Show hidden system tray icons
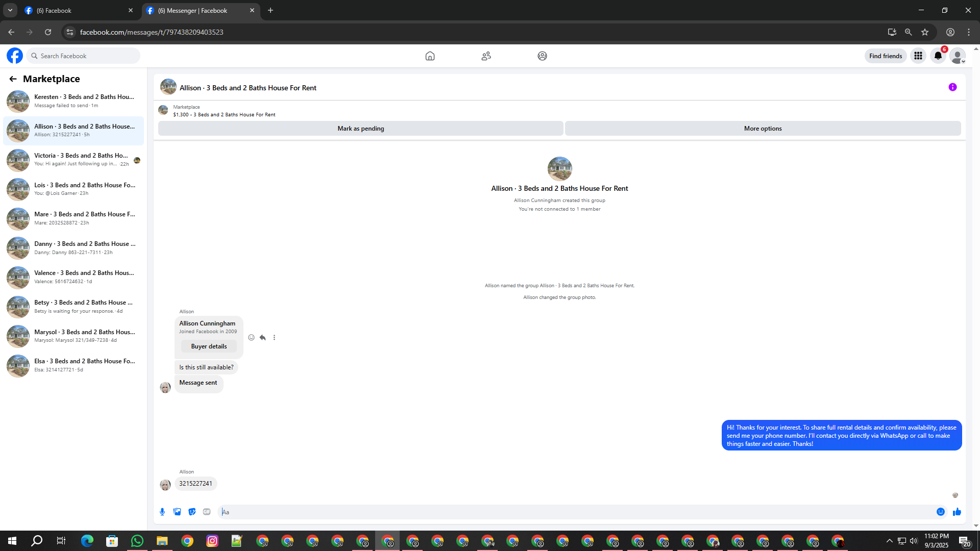The height and width of the screenshot is (551, 980). (x=889, y=541)
